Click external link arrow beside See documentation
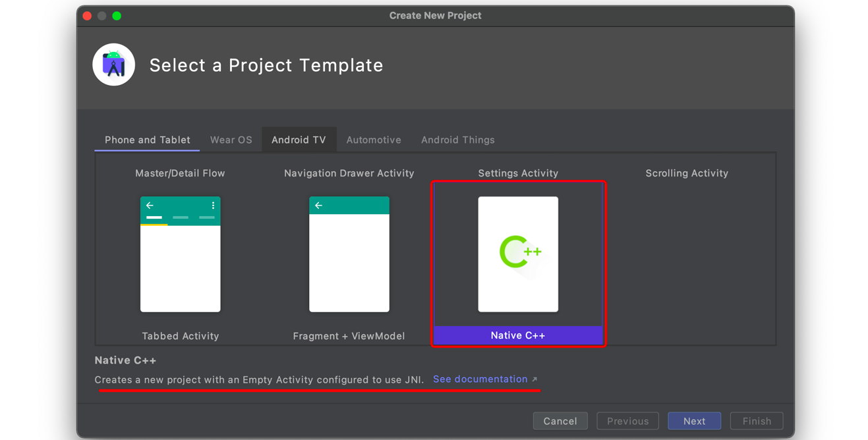This screenshot has width=868, height=440. pyautogui.click(x=535, y=379)
